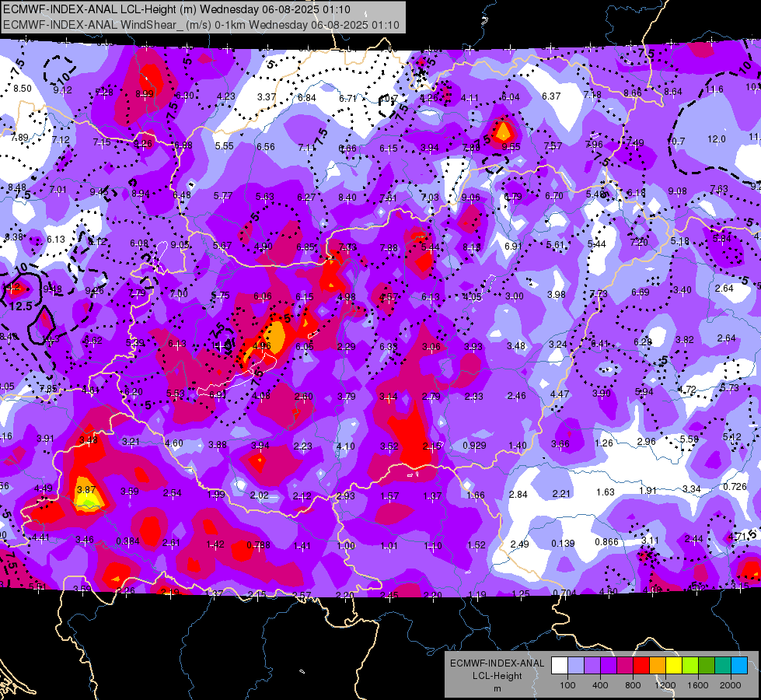761x700 pixels.
Task: Click the wind shear value 0.726
Action: (x=735, y=486)
